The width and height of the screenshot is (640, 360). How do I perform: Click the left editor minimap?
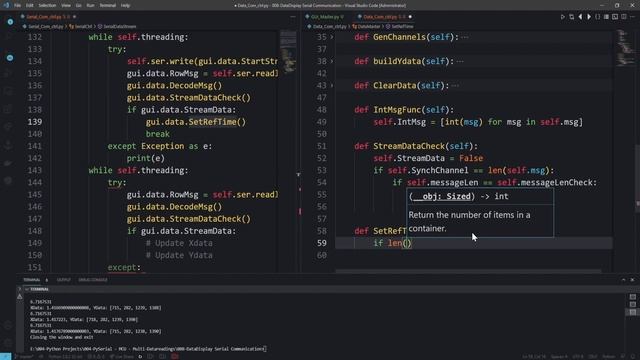[x=288, y=51]
